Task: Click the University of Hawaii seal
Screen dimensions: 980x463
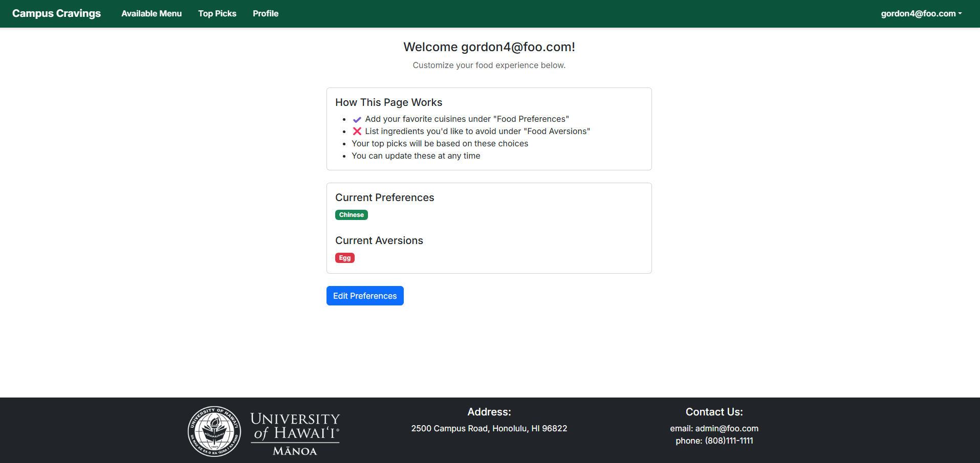Action: [214, 431]
